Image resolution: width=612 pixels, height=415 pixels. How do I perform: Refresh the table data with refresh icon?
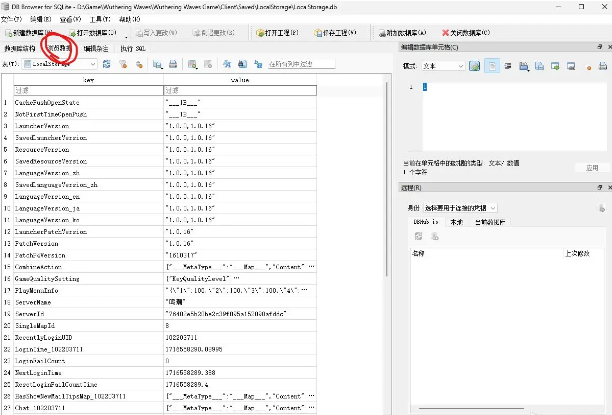108,65
